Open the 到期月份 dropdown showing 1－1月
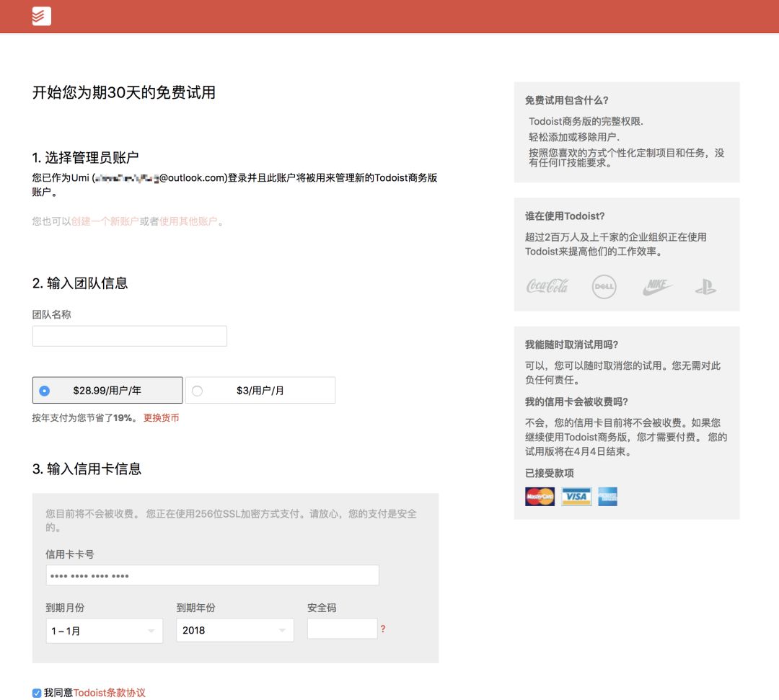779x700 pixels. tap(105, 631)
